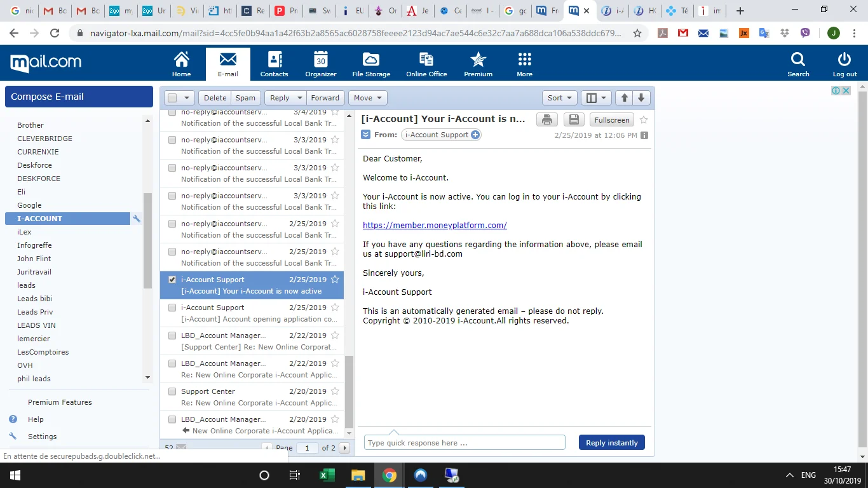Open the select-all dropdown arrow

187,98
